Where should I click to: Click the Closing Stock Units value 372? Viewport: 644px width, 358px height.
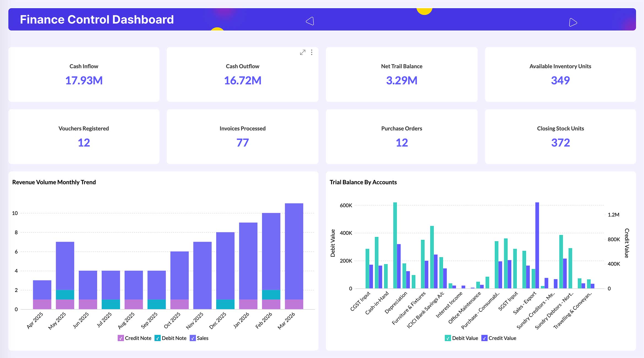pyautogui.click(x=560, y=143)
